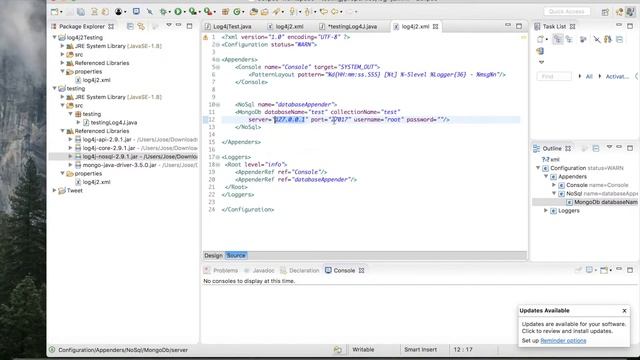
Task: Collapse the Appenders node in Outline
Action: click(x=546, y=176)
